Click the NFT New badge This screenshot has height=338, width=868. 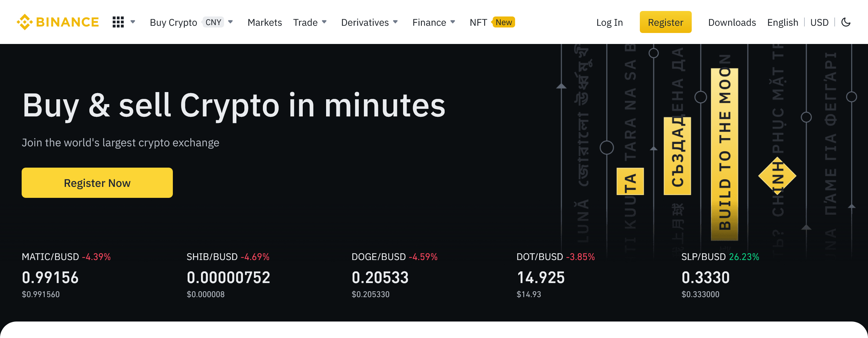pos(504,22)
